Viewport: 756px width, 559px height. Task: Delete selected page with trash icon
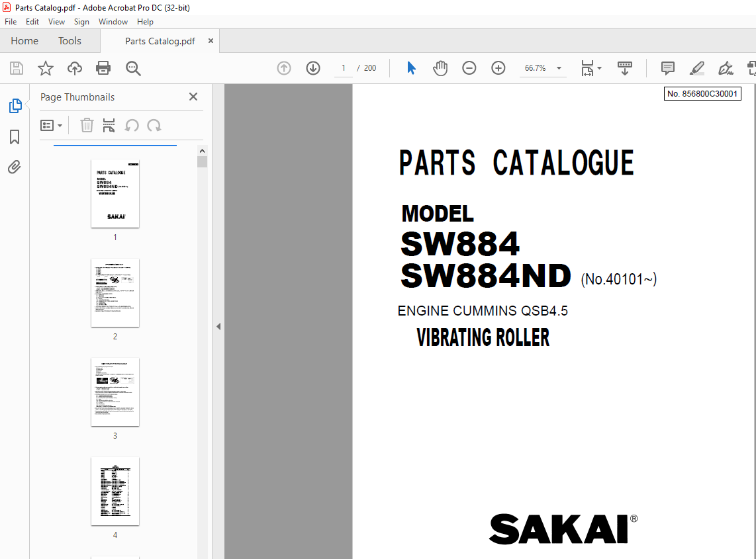coord(86,125)
